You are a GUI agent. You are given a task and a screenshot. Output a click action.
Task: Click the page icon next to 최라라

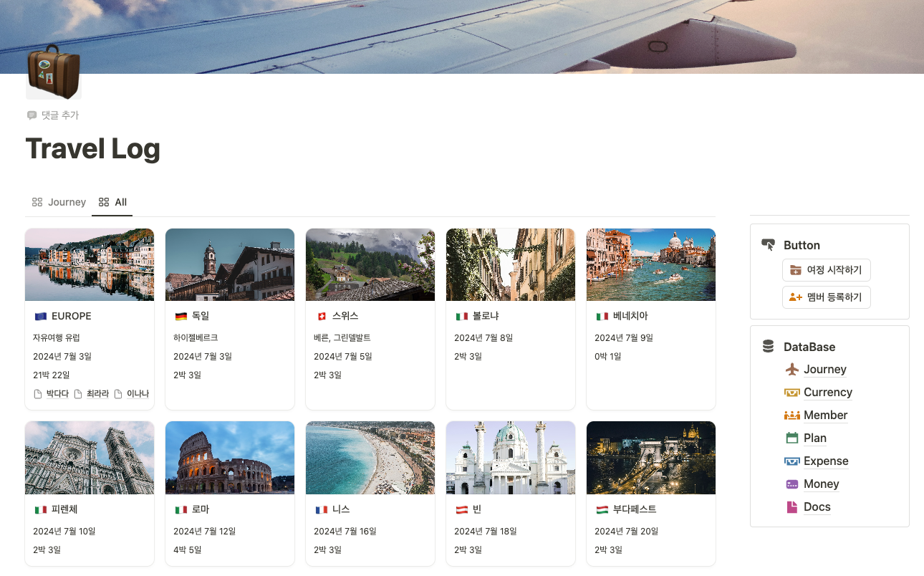click(78, 394)
